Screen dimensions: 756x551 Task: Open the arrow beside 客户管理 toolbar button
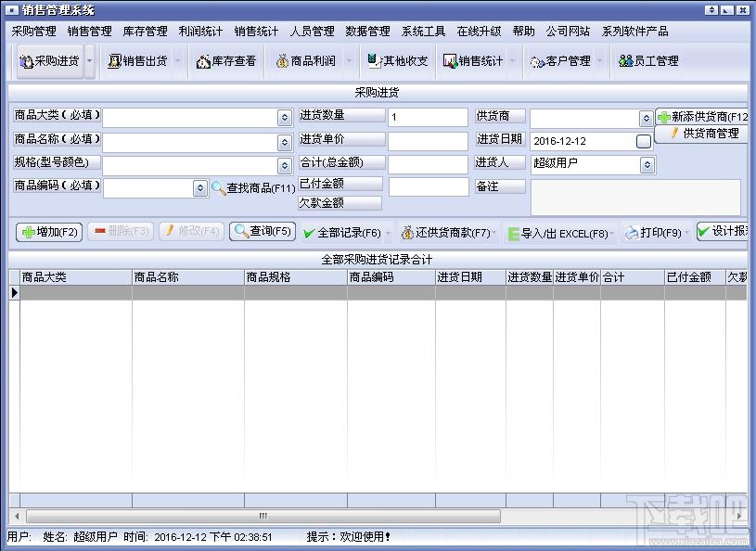point(600,60)
